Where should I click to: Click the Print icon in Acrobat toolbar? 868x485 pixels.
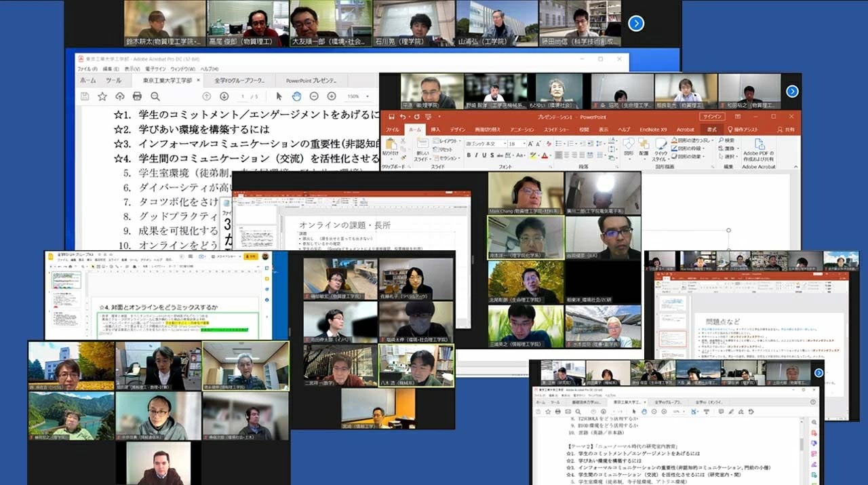[137, 96]
